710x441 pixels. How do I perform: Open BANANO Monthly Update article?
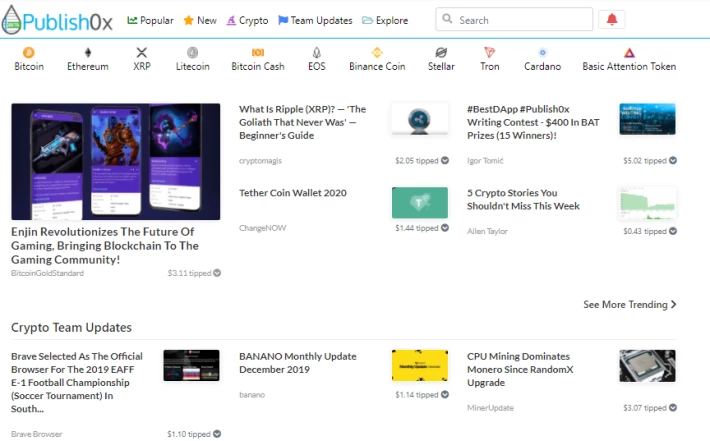[x=297, y=363]
